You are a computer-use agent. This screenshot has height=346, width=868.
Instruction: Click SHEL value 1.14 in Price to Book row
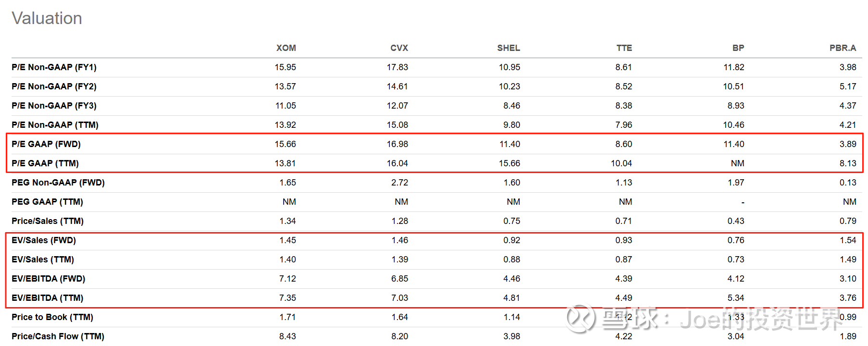512,317
